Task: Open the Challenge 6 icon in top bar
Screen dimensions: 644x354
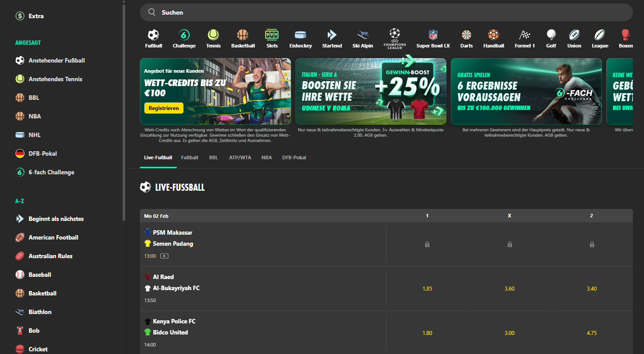Action: [184, 35]
